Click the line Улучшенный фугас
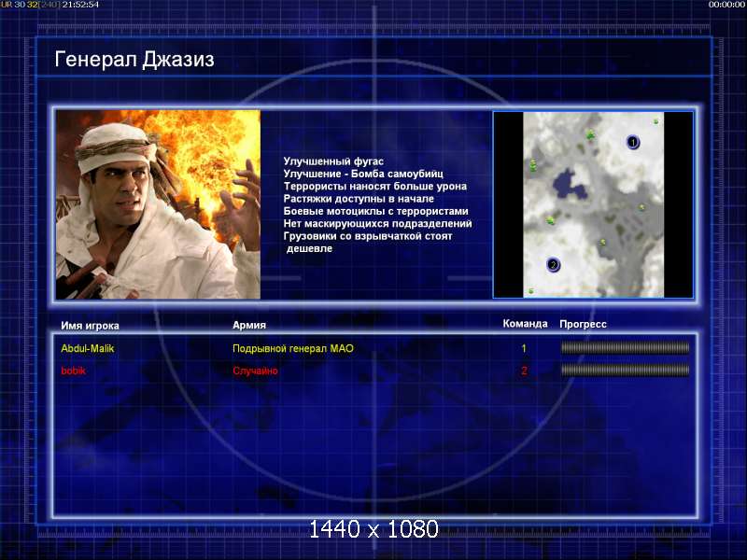Screen dimensions: 747x560 point(333,161)
